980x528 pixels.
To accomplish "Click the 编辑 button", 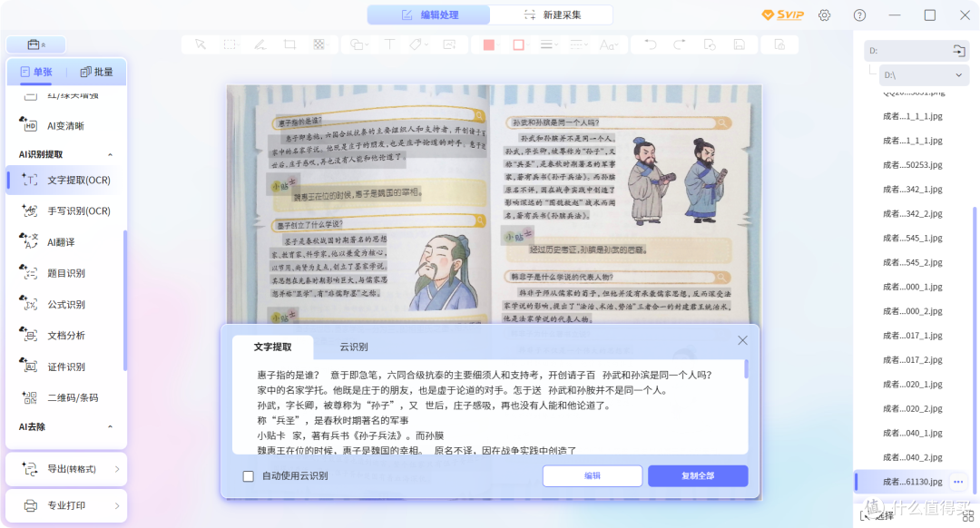I will point(593,476).
